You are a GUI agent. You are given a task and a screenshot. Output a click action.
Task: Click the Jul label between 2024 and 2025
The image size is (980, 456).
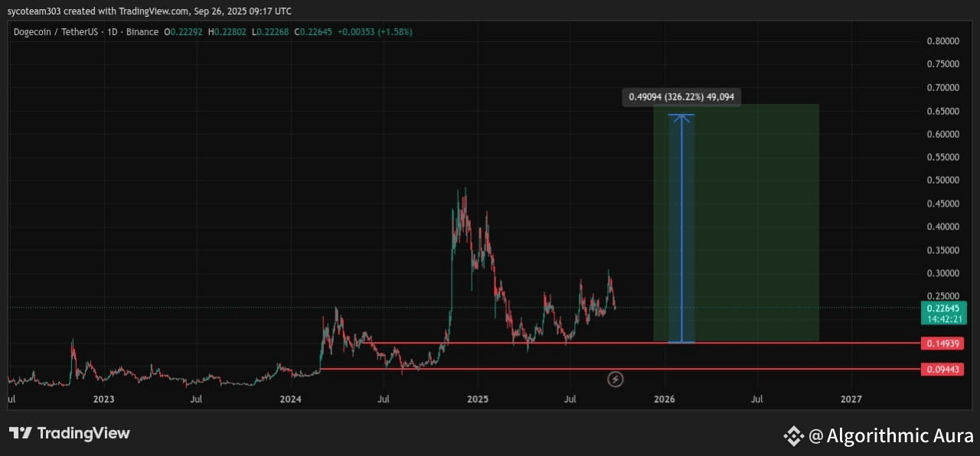point(384,399)
